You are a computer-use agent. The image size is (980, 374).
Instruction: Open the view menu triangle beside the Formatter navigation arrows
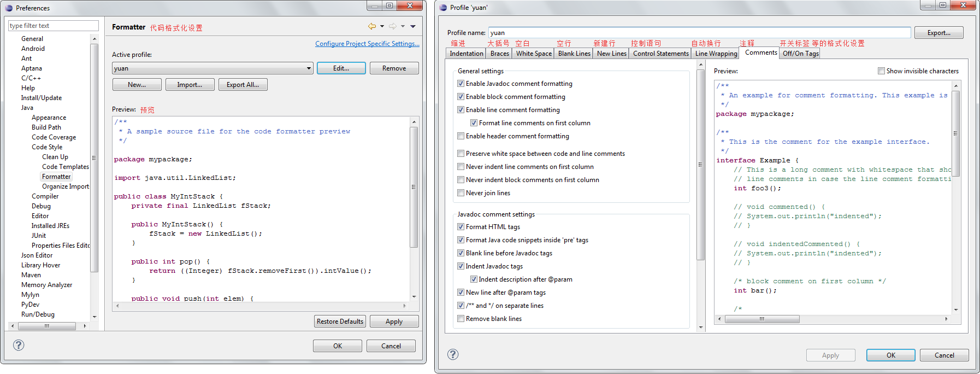click(x=413, y=26)
